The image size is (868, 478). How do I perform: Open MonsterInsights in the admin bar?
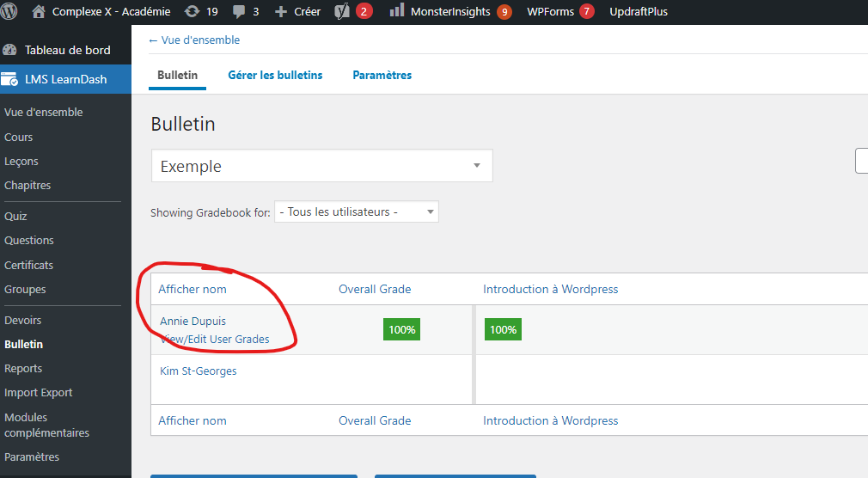[450, 12]
